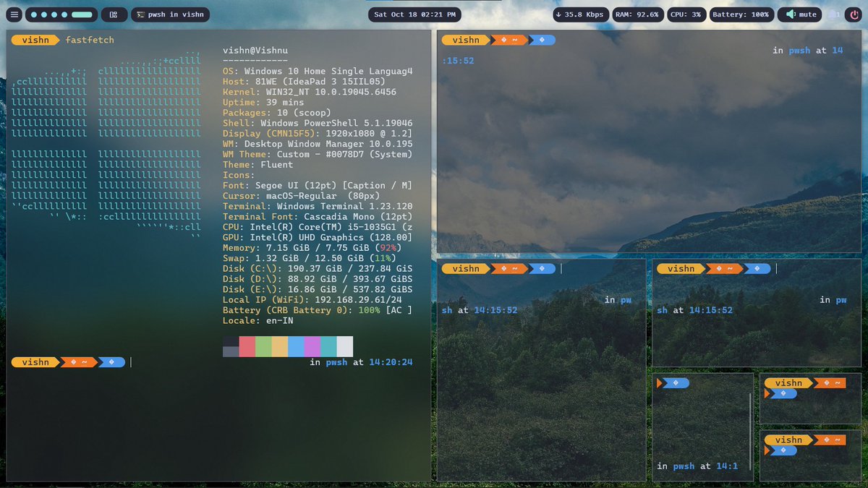Switch to the first workspace dot

pyautogui.click(x=35, y=14)
